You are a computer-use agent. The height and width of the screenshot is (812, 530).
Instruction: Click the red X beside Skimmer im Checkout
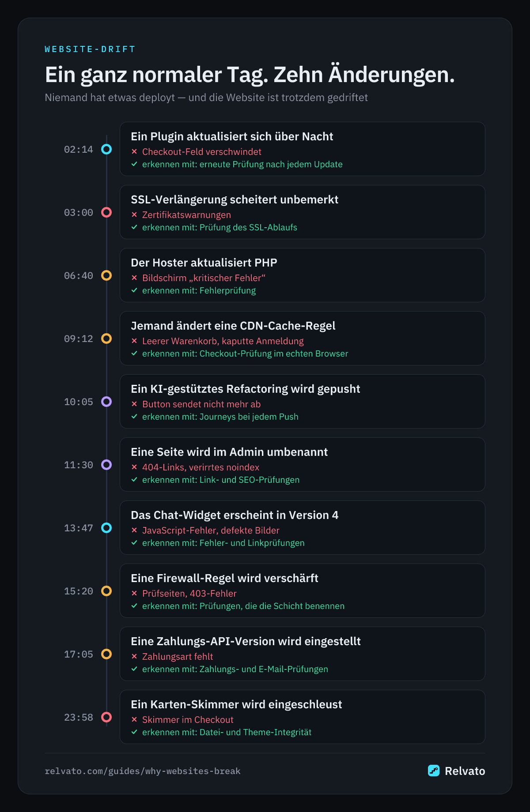tap(134, 720)
